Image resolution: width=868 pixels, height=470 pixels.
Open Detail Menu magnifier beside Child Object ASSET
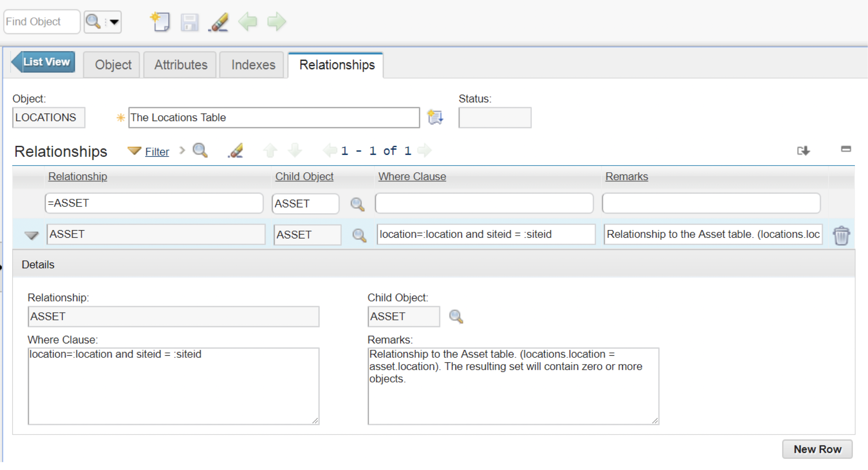coord(456,317)
